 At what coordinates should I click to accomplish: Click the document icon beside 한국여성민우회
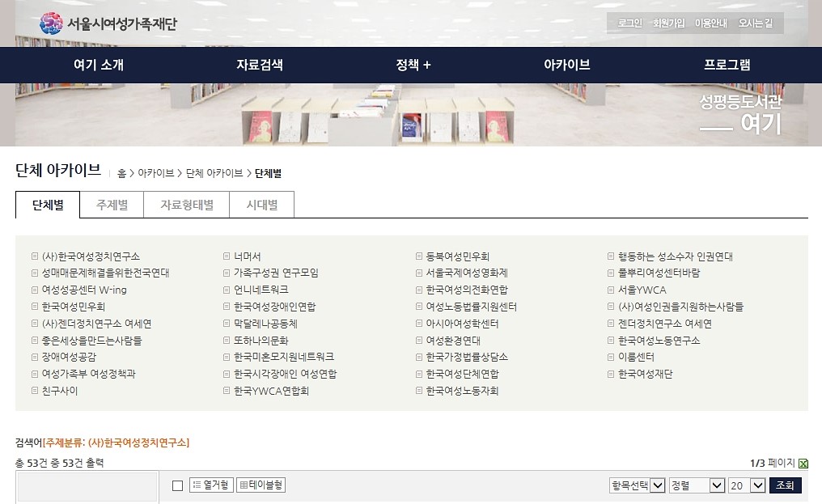pos(35,307)
